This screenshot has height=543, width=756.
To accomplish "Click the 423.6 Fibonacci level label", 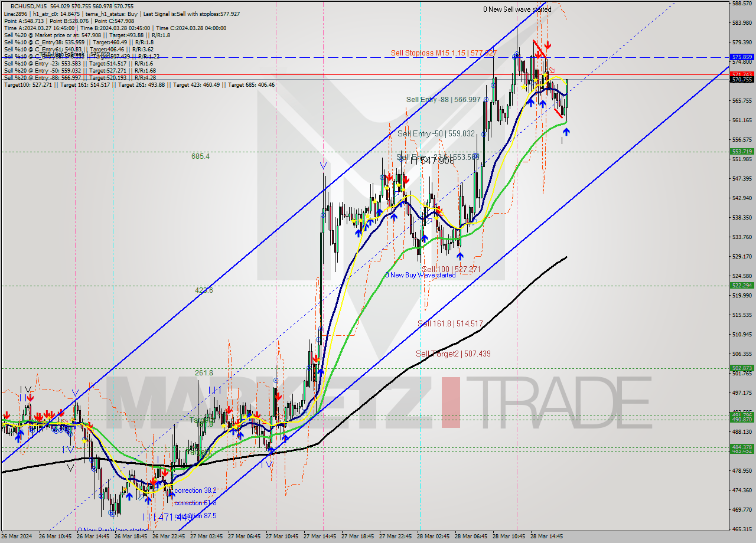I will click(x=204, y=290).
